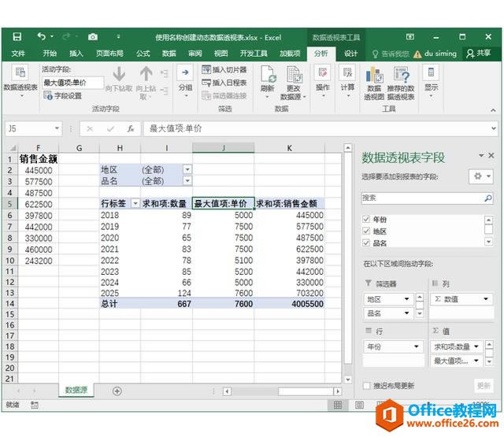Select the 数据源 sheet tab

pos(76,390)
